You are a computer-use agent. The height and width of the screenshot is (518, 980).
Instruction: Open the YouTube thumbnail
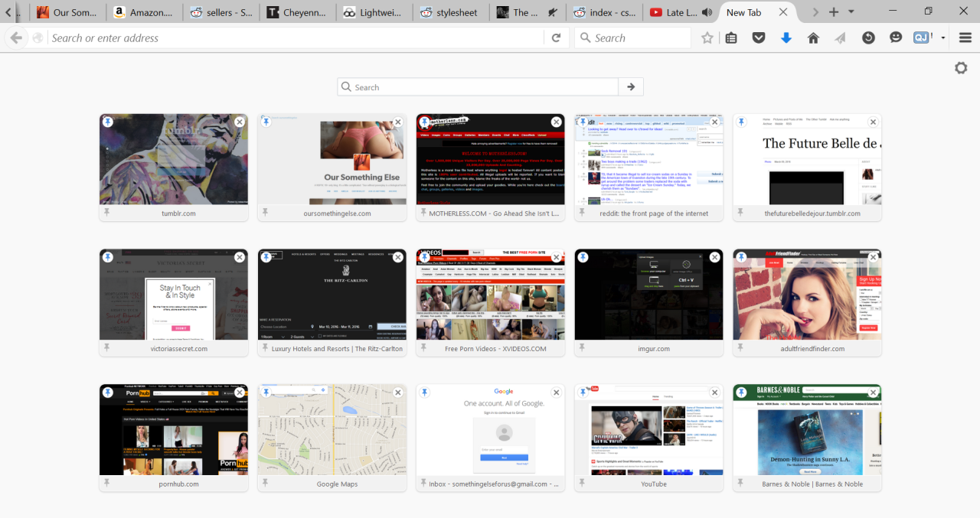[648, 430]
